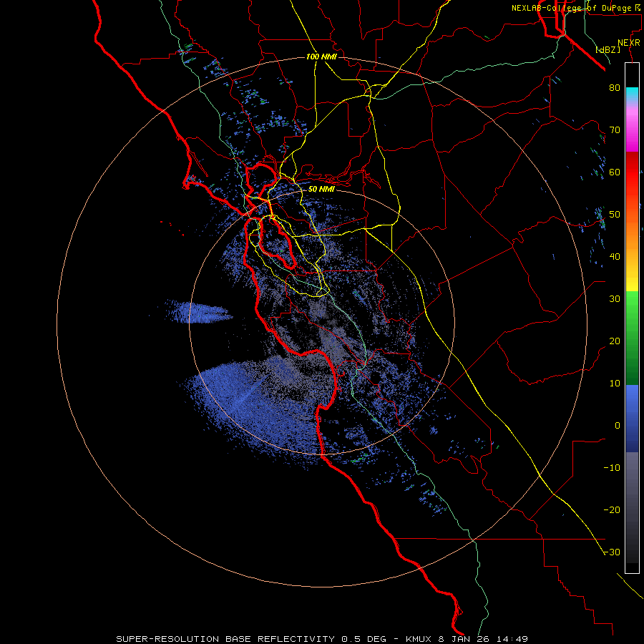Pick the green segment of the color bar
Image resolution: width=644 pixels, height=644 pixels.
click(x=632, y=338)
